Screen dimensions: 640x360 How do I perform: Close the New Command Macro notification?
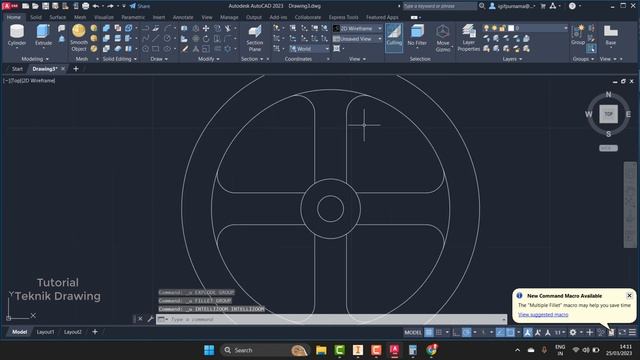629,295
